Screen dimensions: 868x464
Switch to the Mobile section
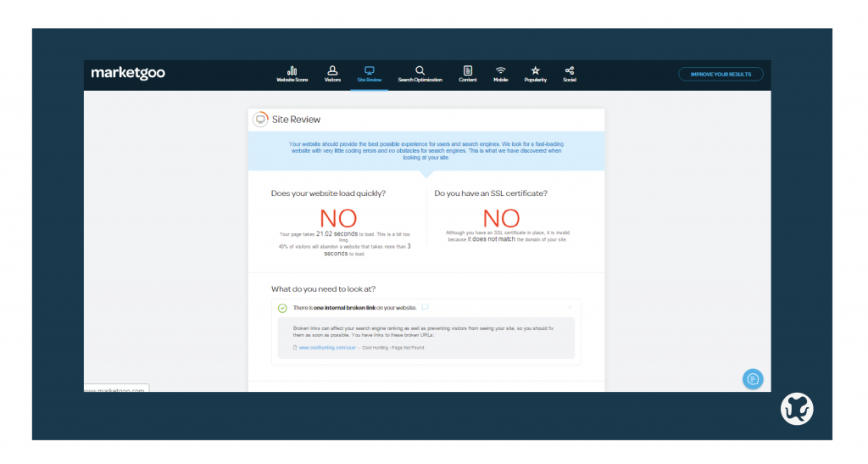point(501,74)
